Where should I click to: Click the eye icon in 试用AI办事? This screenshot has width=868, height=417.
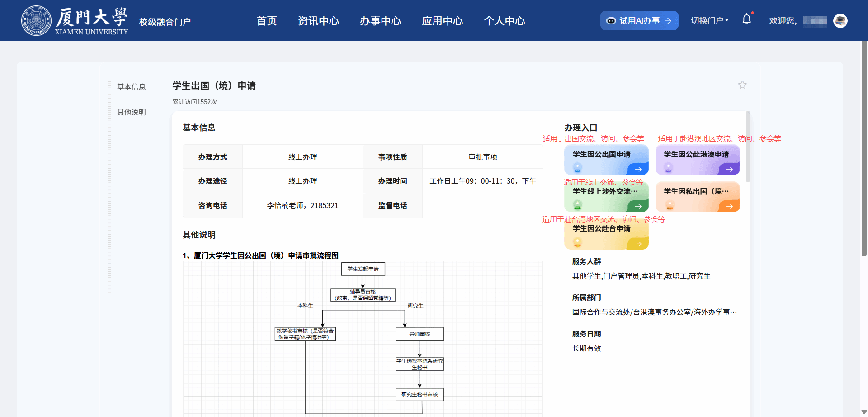pyautogui.click(x=611, y=21)
